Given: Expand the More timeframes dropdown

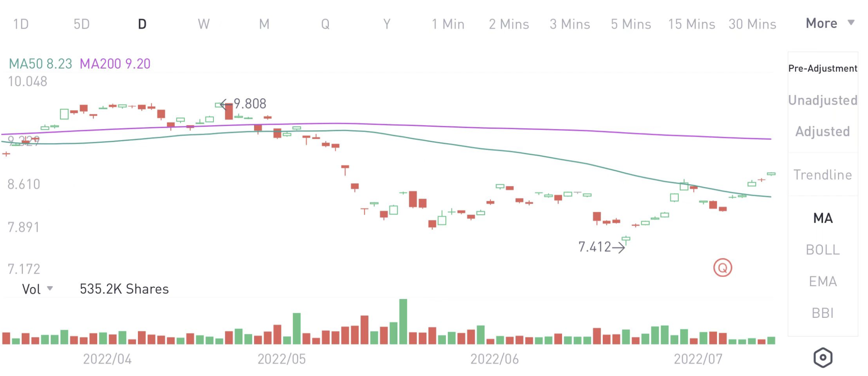Looking at the screenshot, I should coord(830,24).
